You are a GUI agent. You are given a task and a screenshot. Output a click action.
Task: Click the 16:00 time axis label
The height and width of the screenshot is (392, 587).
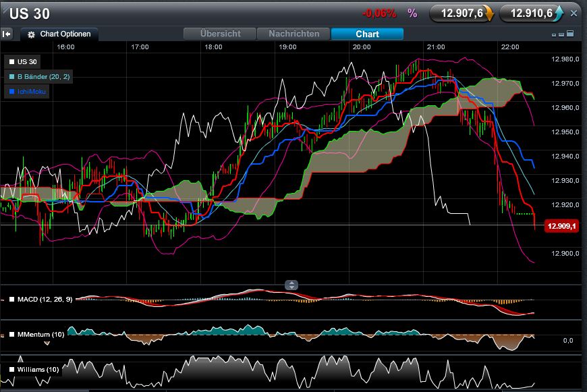(x=65, y=47)
